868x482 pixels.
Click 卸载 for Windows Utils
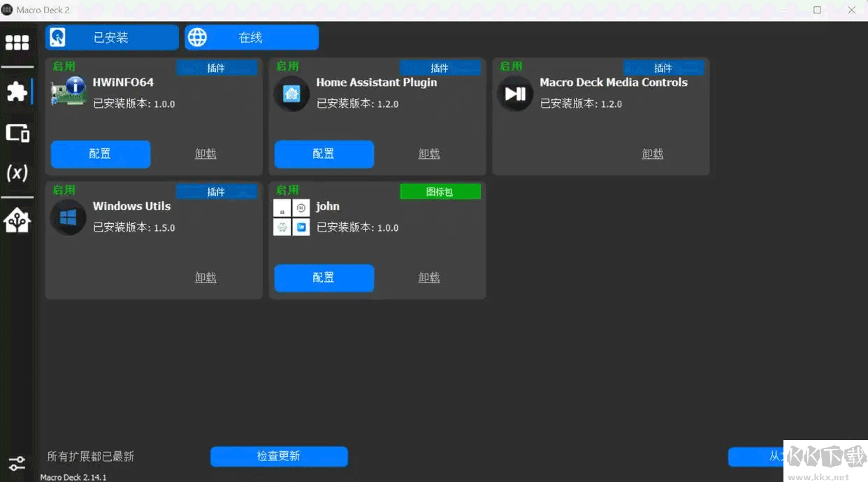[x=205, y=278]
